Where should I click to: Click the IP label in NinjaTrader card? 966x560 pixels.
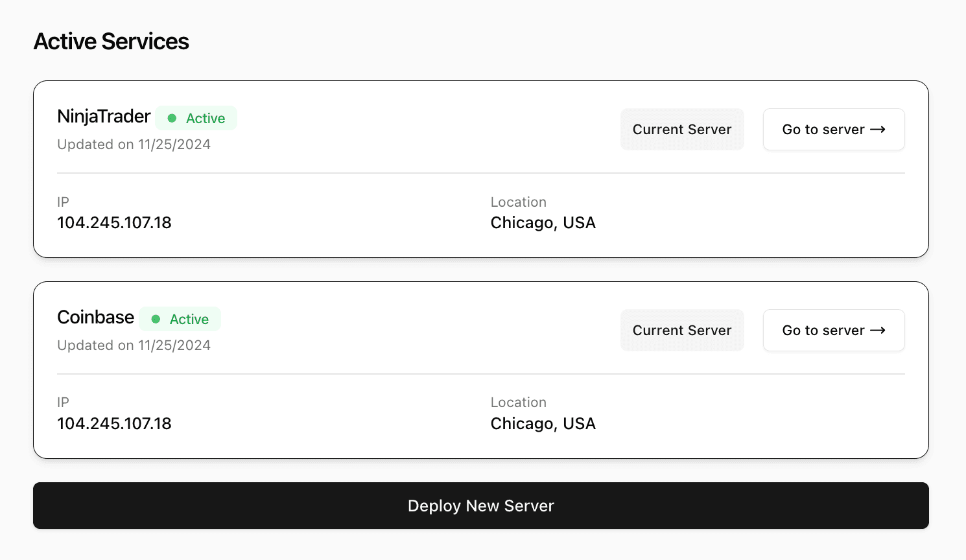coord(63,202)
